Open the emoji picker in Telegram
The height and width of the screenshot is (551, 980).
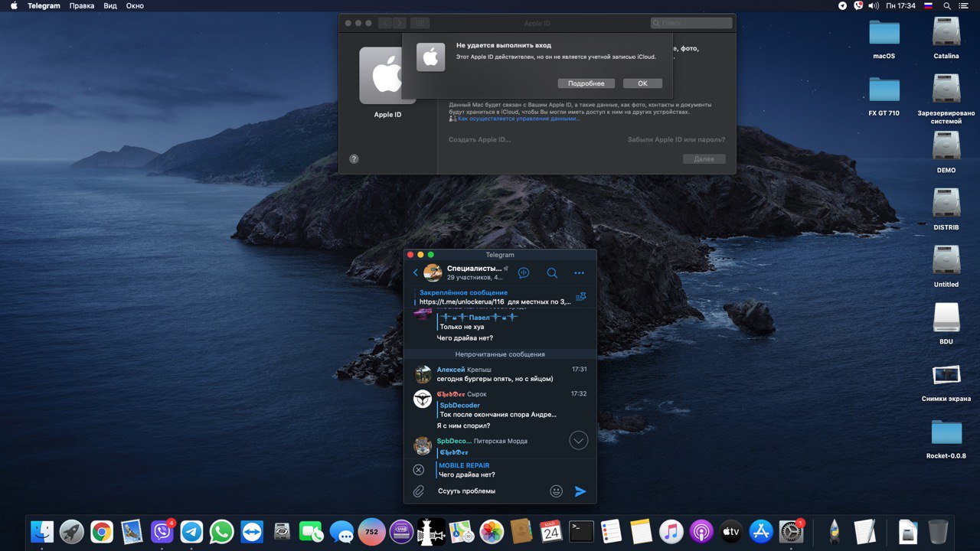click(x=557, y=491)
